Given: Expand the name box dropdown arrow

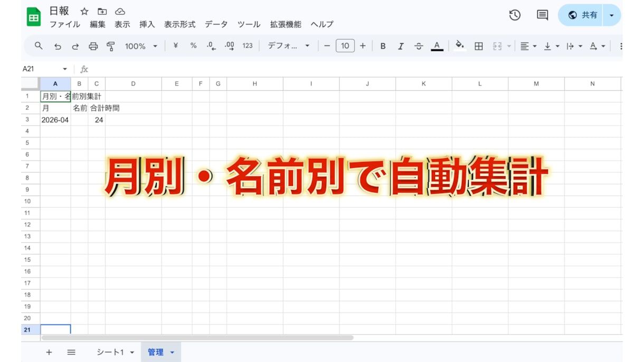Looking at the screenshot, I should point(65,69).
